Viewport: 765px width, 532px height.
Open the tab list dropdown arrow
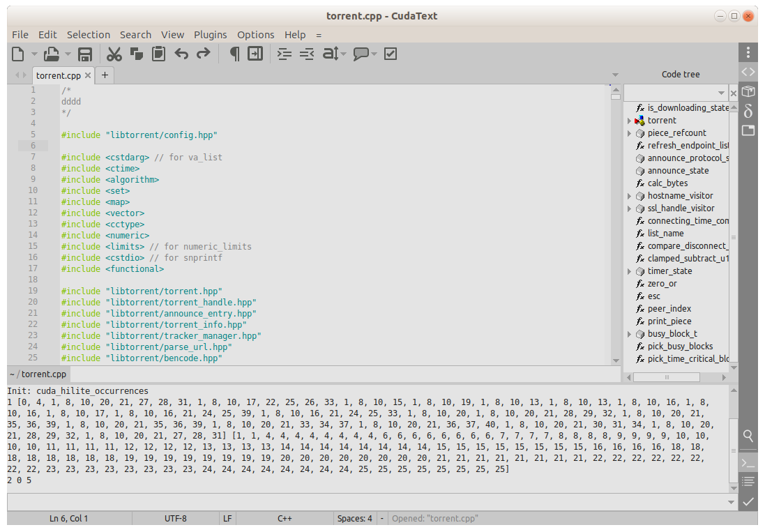615,75
